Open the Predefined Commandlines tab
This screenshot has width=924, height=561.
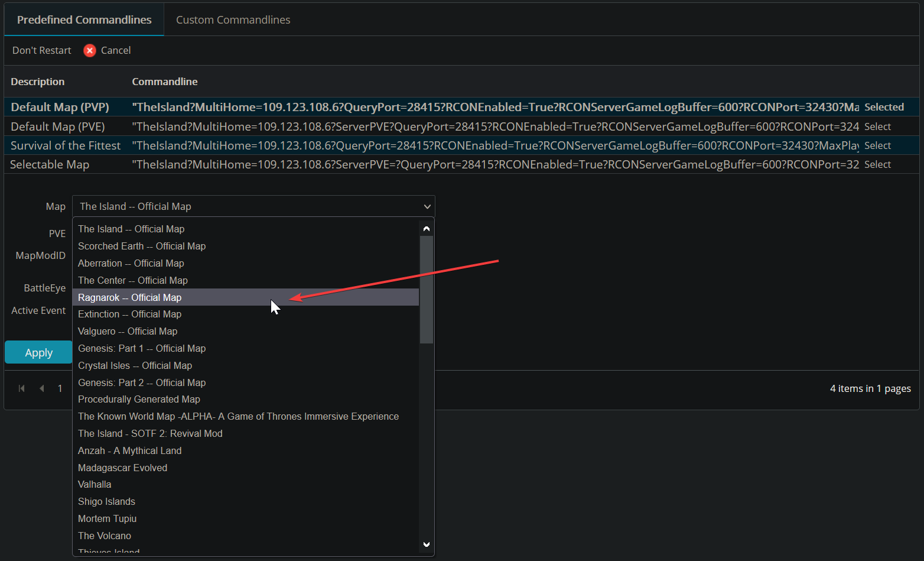(84, 20)
